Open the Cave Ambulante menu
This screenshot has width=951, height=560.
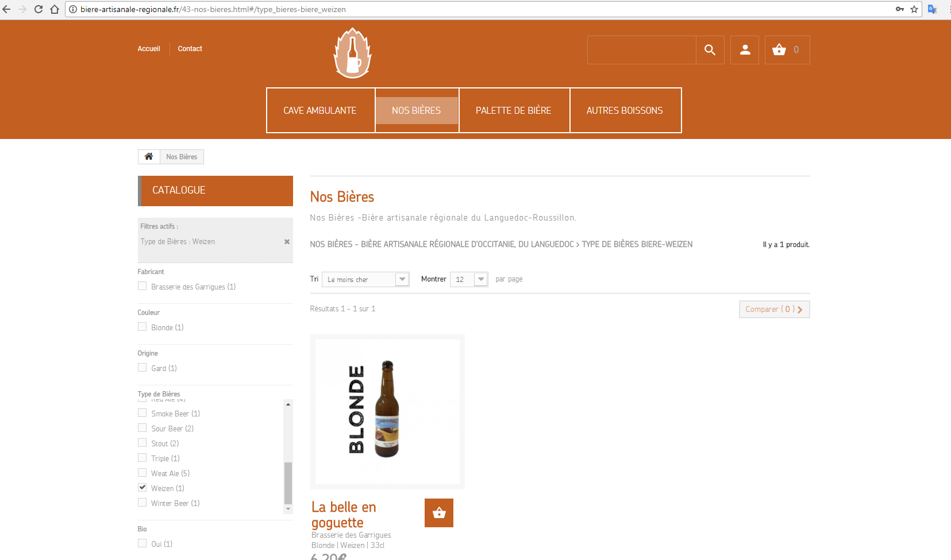[320, 110]
